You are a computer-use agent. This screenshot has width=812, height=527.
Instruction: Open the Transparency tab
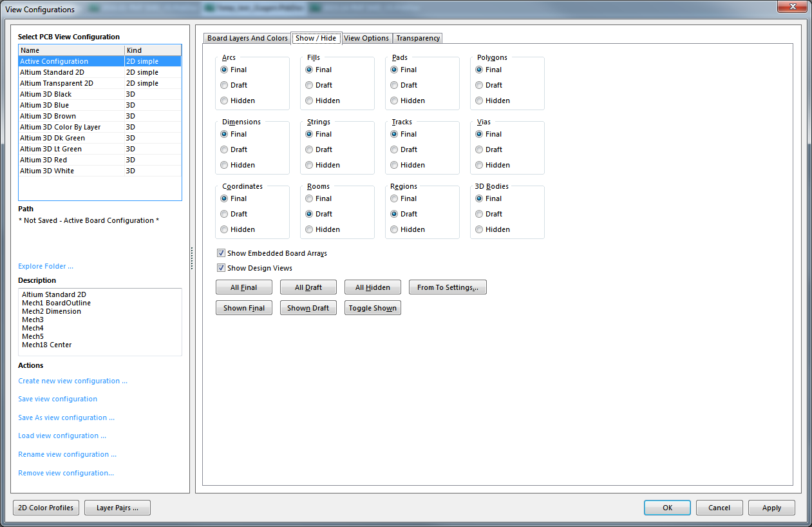[418, 38]
